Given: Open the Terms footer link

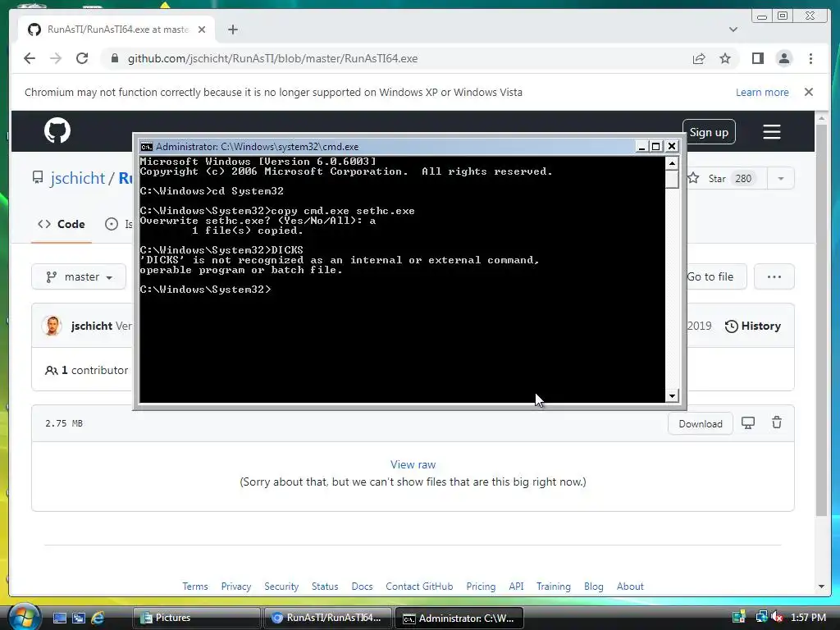Looking at the screenshot, I should (195, 586).
